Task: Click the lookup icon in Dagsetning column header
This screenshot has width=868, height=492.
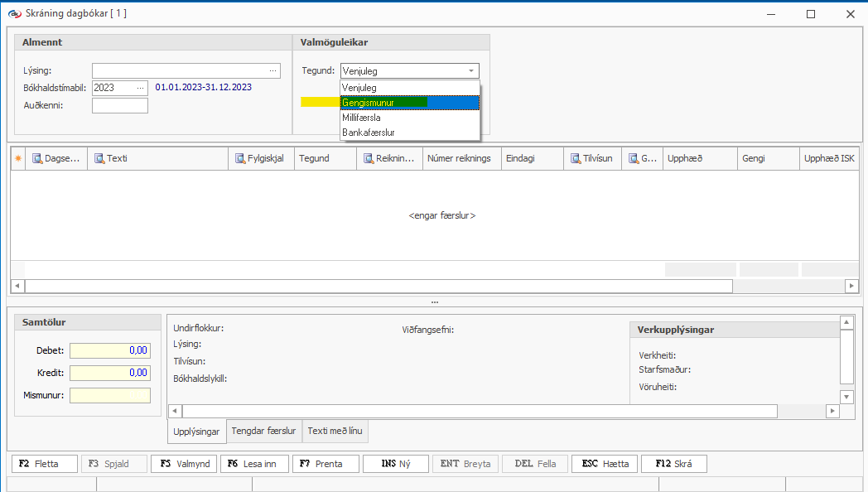Action: click(37, 158)
